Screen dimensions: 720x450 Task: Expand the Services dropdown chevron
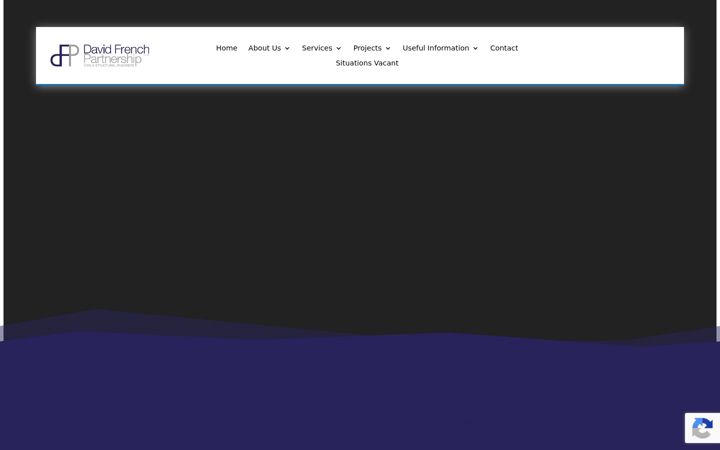tap(339, 48)
